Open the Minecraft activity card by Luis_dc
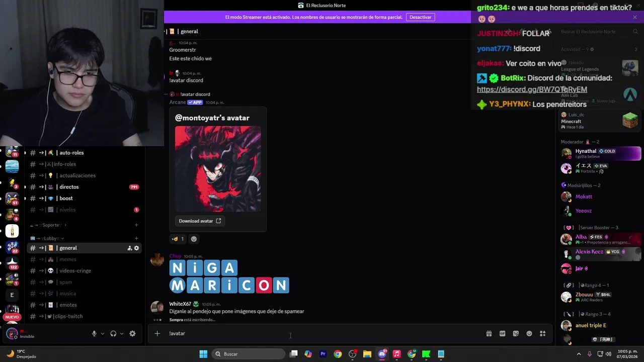 pos(600,121)
